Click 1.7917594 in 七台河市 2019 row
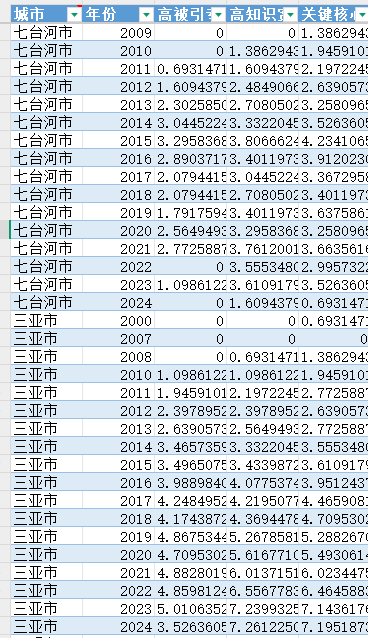 191,212
